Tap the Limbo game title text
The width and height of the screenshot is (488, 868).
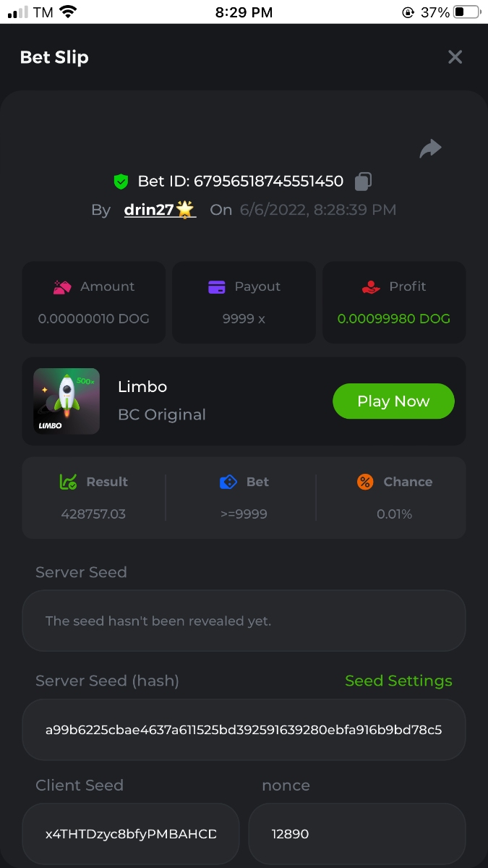142,387
